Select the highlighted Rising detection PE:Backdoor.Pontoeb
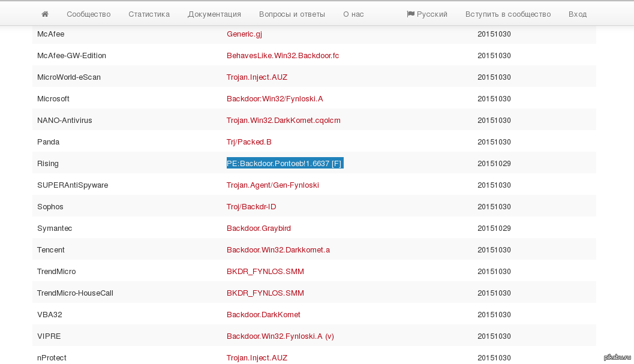634x364 pixels. pyautogui.click(x=284, y=164)
